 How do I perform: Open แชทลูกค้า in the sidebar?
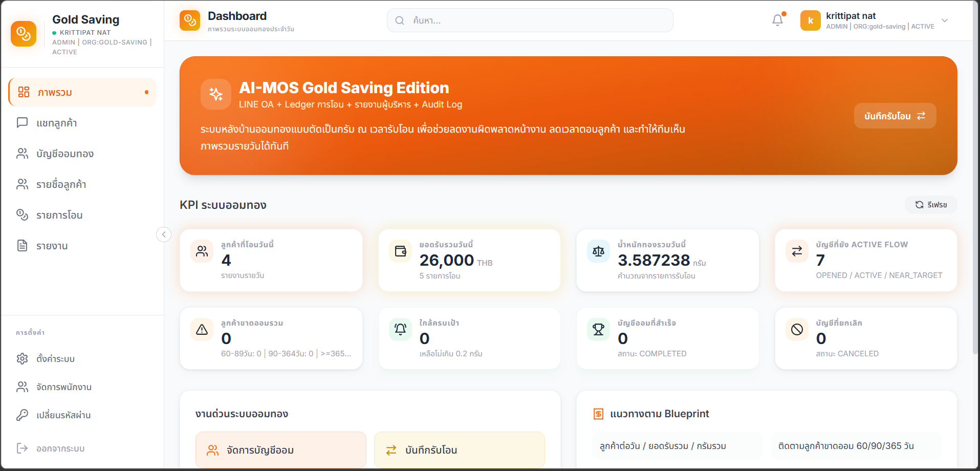pos(57,123)
